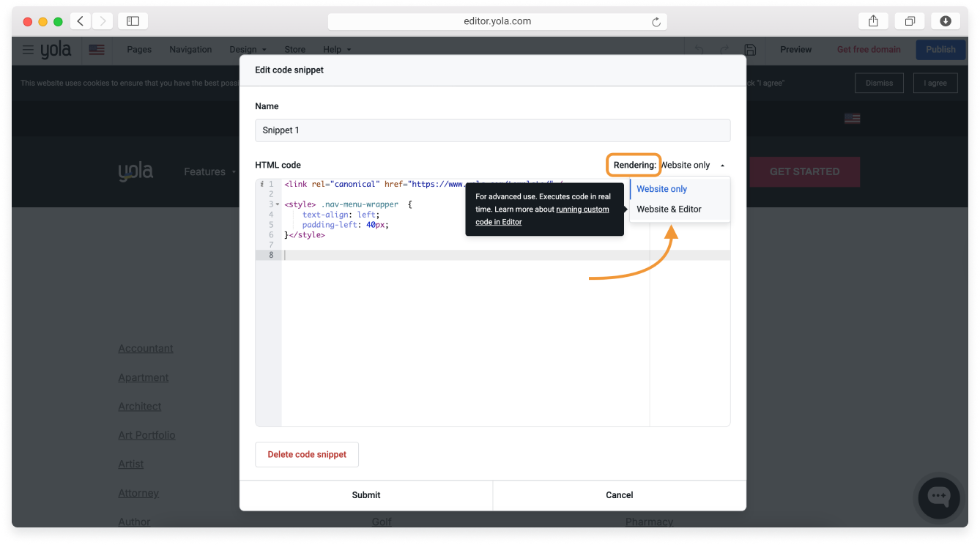Choose Website & Editor rendering option
This screenshot has height=545, width=980.
coord(669,210)
